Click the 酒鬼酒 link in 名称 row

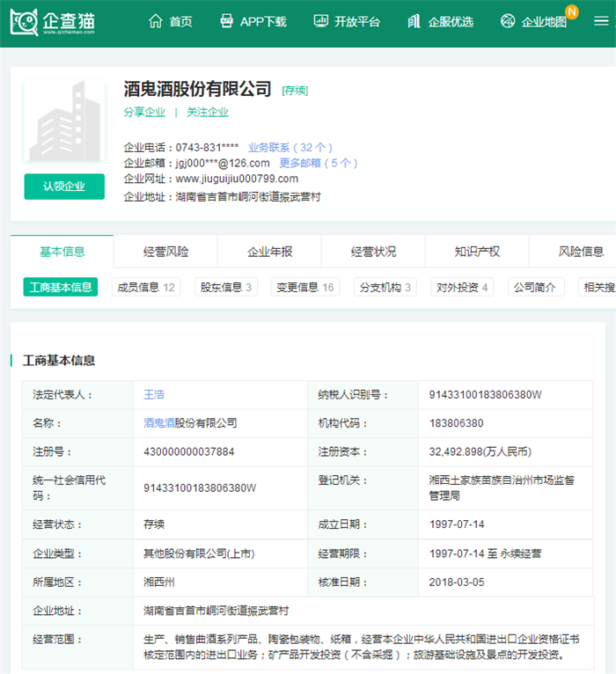click(x=159, y=423)
